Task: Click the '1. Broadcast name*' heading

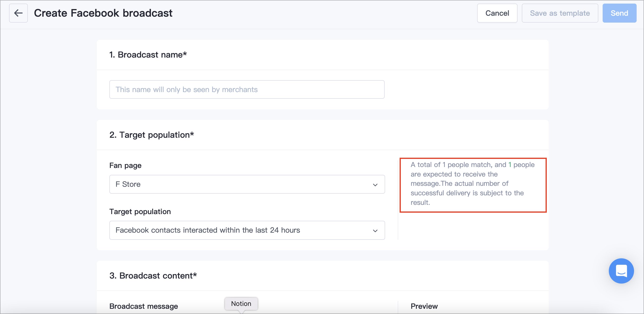Action: (x=148, y=54)
